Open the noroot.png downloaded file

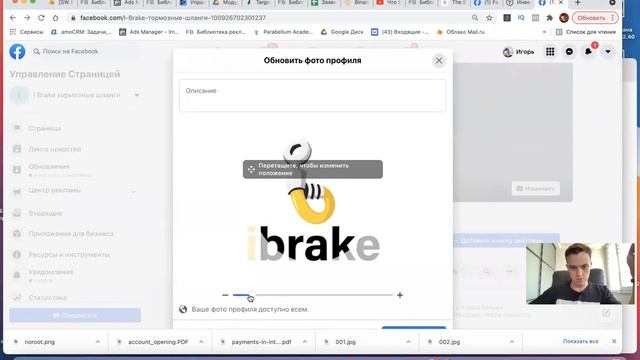point(40,342)
